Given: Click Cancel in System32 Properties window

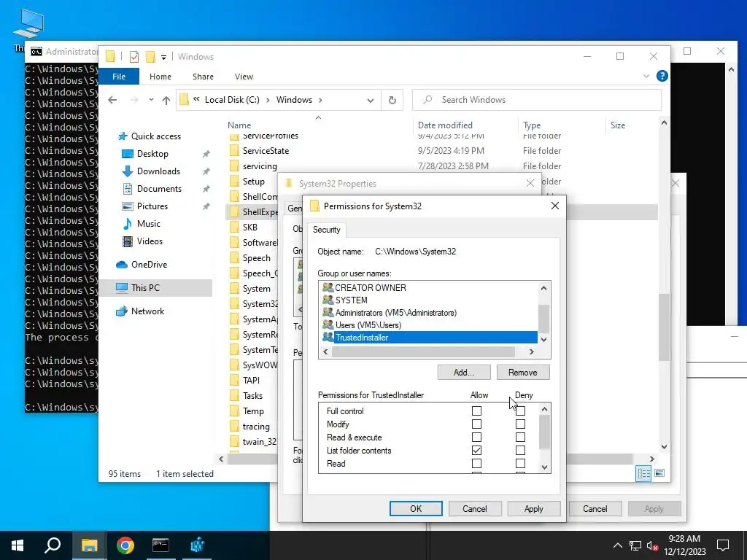Looking at the screenshot, I should [595, 508].
